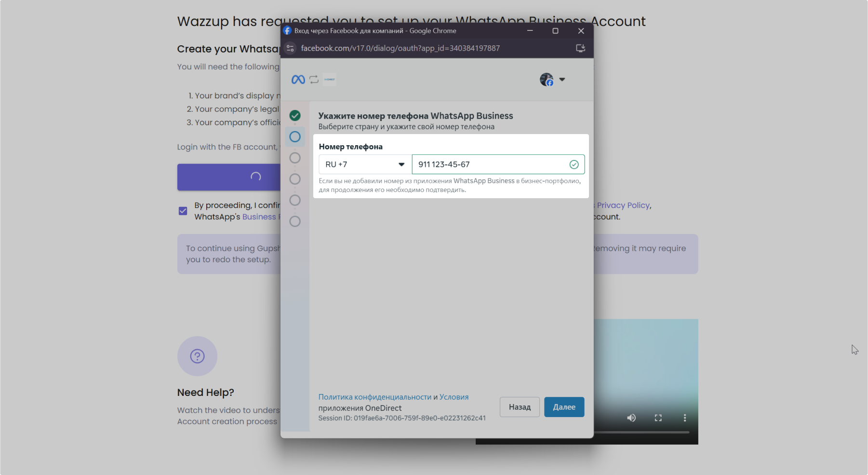Open the help video more options menu
The height and width of the screenshot is (475, 868).
tap(685, 418)
